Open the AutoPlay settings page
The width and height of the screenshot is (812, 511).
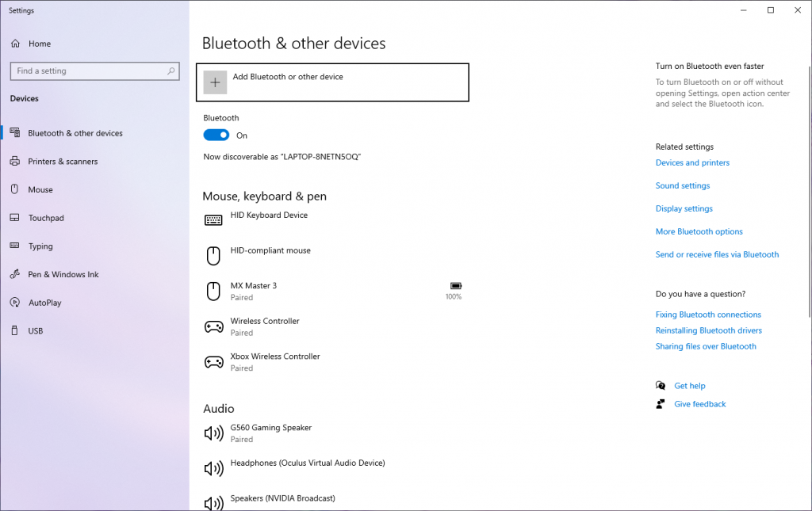(44, 303)
